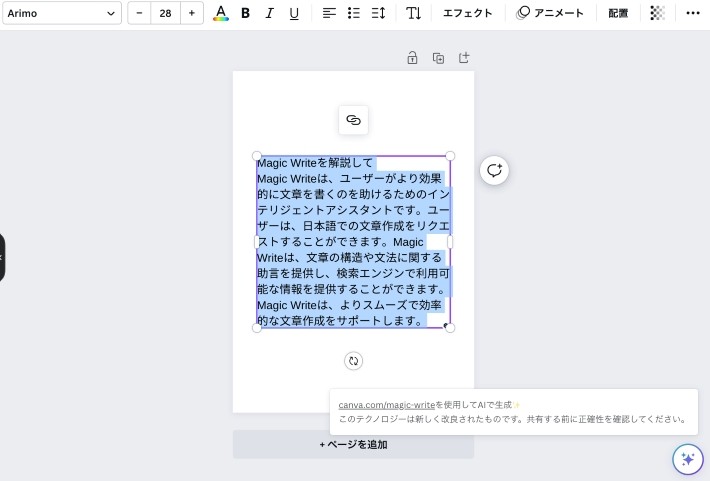Toggle italic formatting
The height and width of the screenshot is (481, 710).
click(x=269, y=13)
